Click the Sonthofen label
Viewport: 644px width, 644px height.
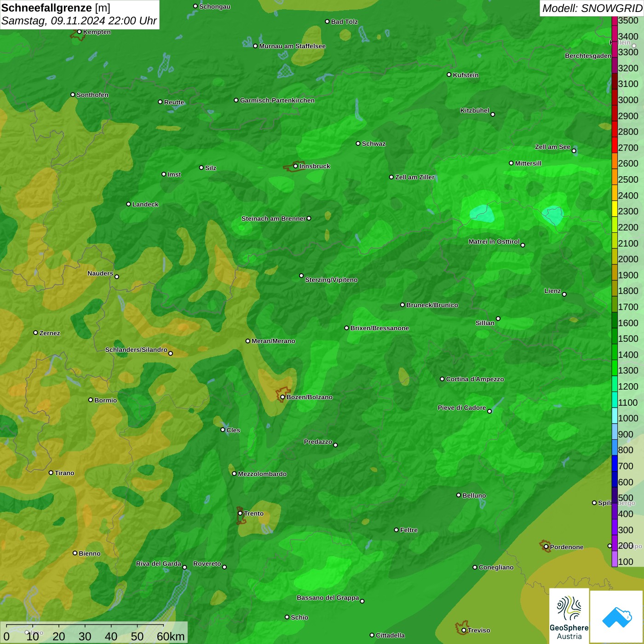click(x=92, y=95)
